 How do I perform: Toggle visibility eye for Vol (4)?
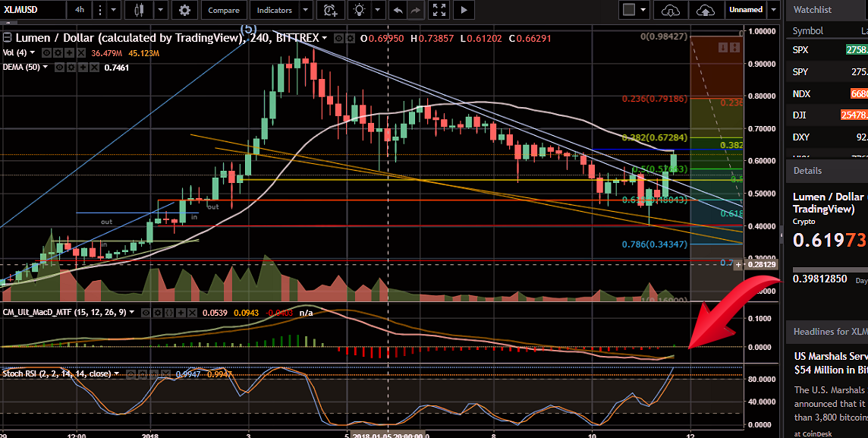[x=46, y=53]
